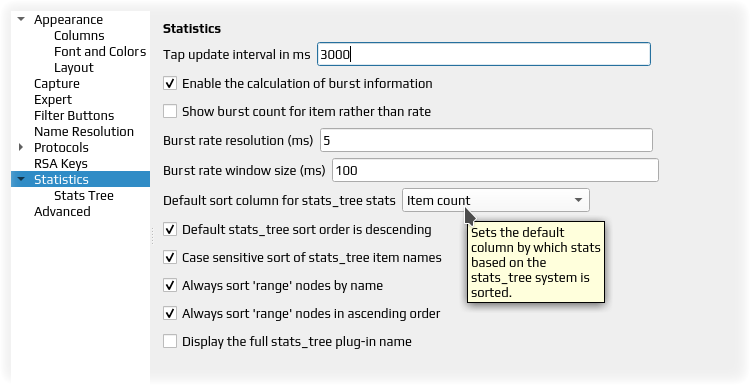Toggle Always sort 'range' nodes in ascending order
The width and height of the screenshot is (750, 385).
coord(170,314)
